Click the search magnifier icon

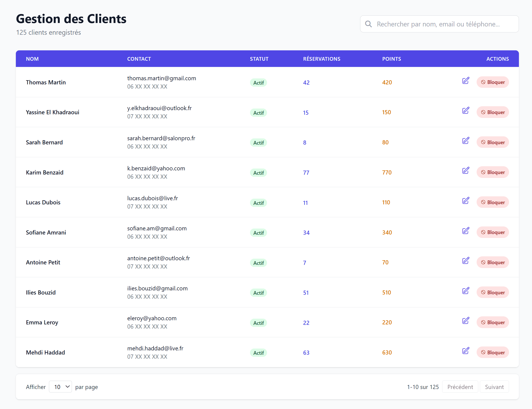368,24
